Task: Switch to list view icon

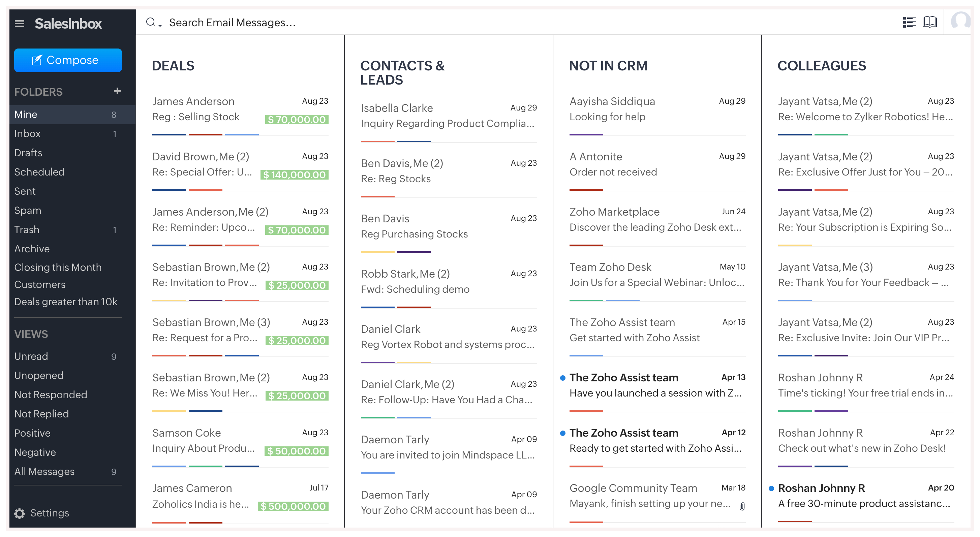Action: pos(909,22)
